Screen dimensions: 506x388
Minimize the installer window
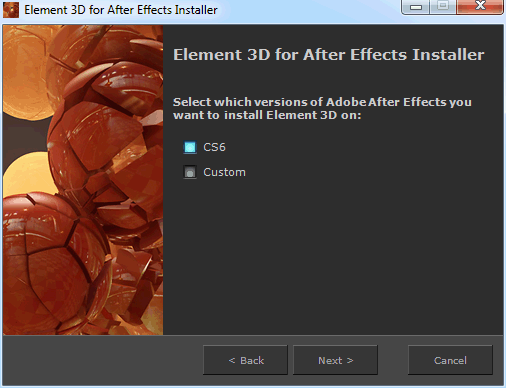(x=416, y=7)
